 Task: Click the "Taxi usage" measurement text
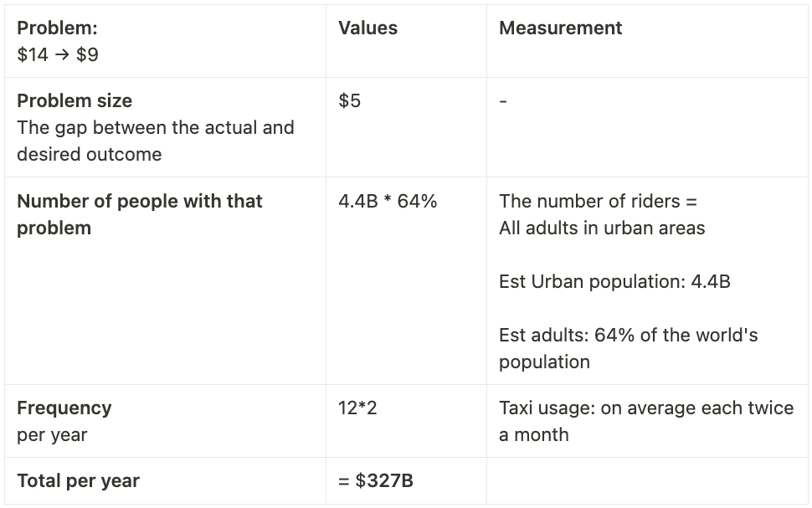click(645, 421)
